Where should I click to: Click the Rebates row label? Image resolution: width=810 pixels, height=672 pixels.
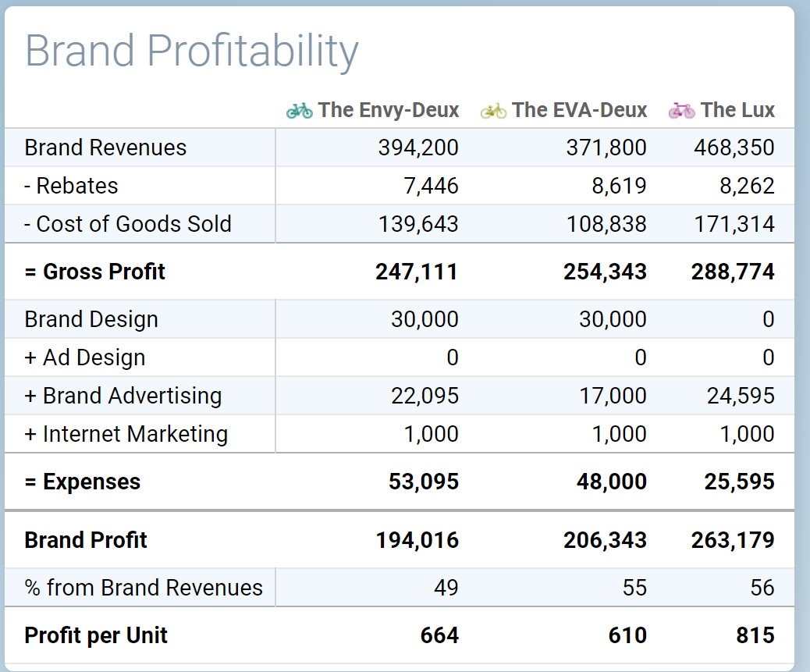[x=71, y=186]
